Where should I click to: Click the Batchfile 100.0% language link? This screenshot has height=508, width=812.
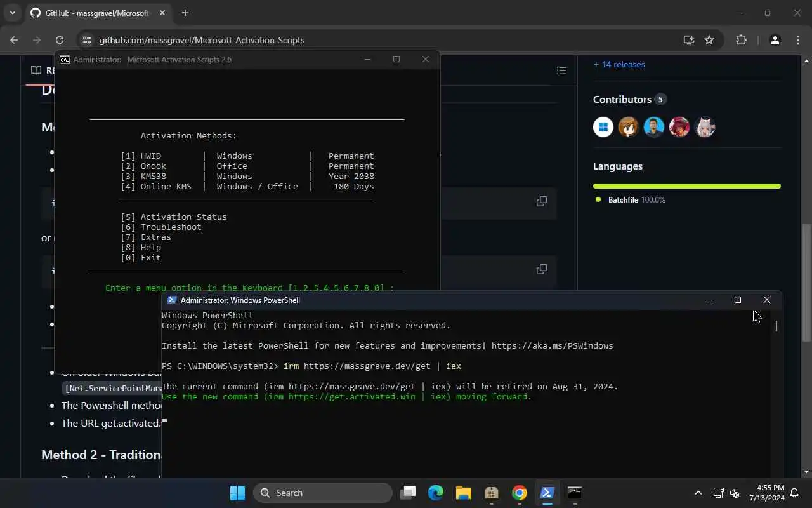pyautogui.click(x=630, y=199)
